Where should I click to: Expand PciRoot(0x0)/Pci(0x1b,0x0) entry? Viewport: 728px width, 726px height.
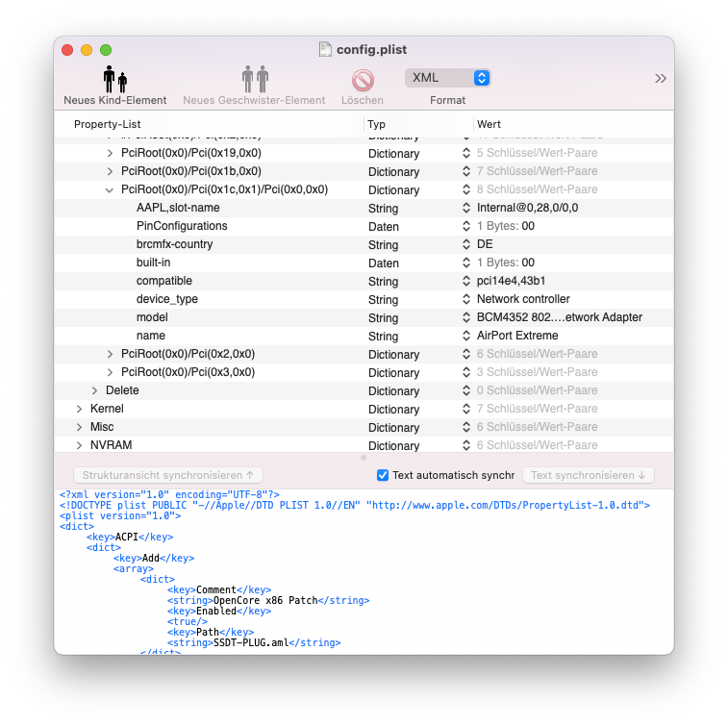pyautogui.click(x=110, y=171)
